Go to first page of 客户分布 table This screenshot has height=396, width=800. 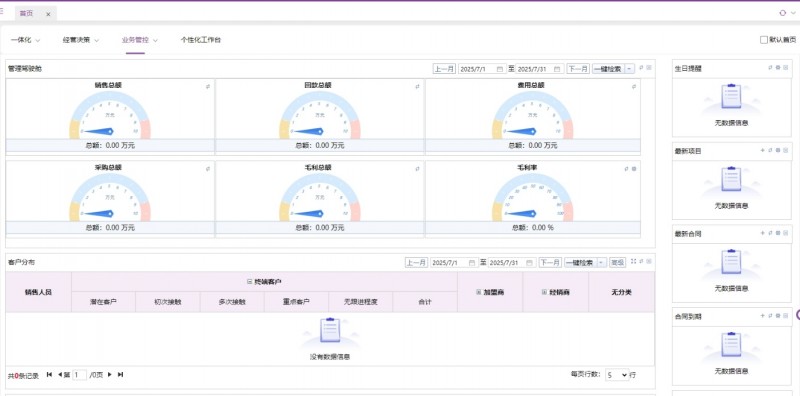[x=49, y=375]
